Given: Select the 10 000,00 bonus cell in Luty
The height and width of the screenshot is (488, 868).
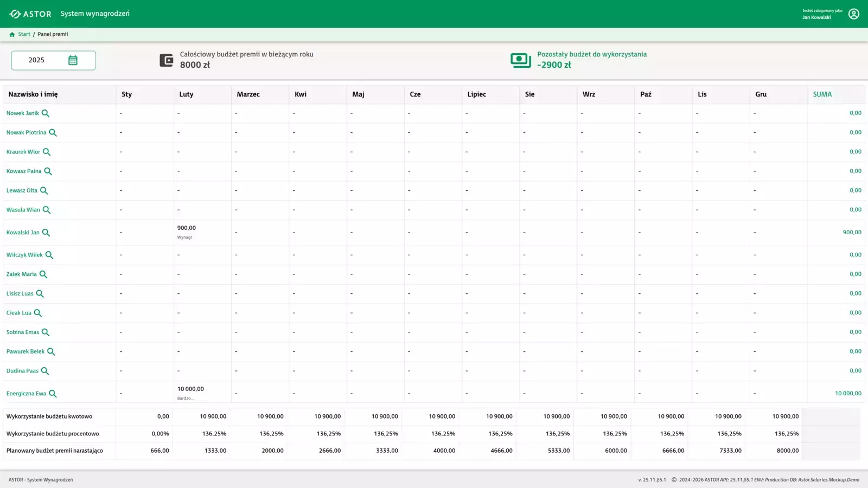Looking at the screenshot, I should pos(190,389).
